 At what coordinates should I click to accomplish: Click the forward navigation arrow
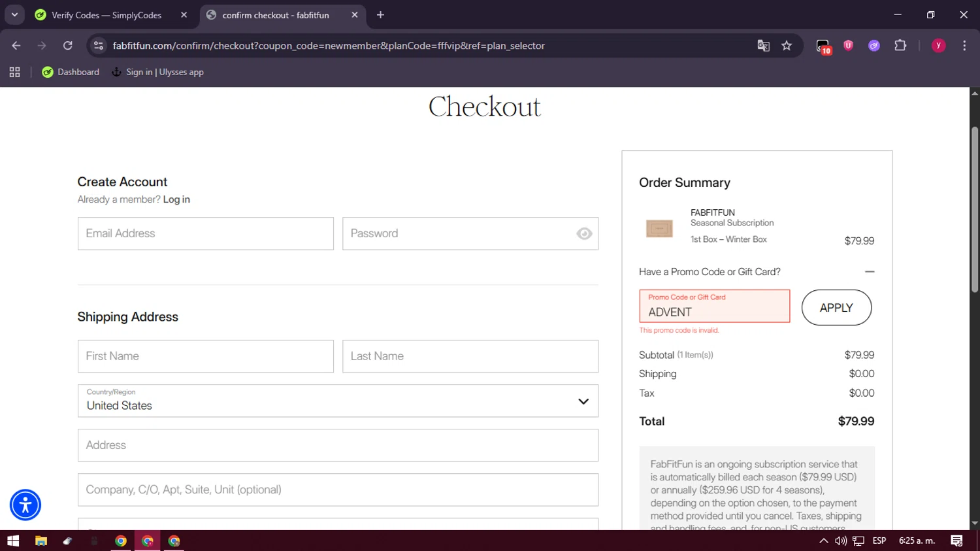coord(42,46)
